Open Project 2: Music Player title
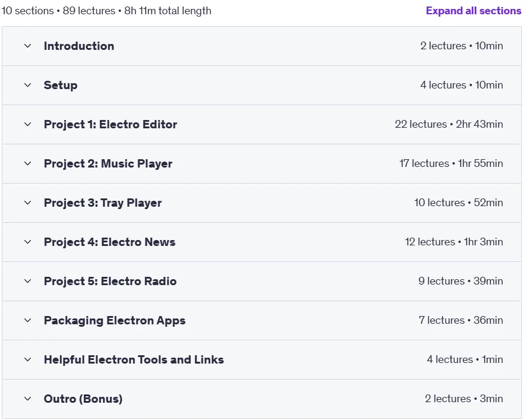This screenshot has width=523, height=420. (108, 164)
